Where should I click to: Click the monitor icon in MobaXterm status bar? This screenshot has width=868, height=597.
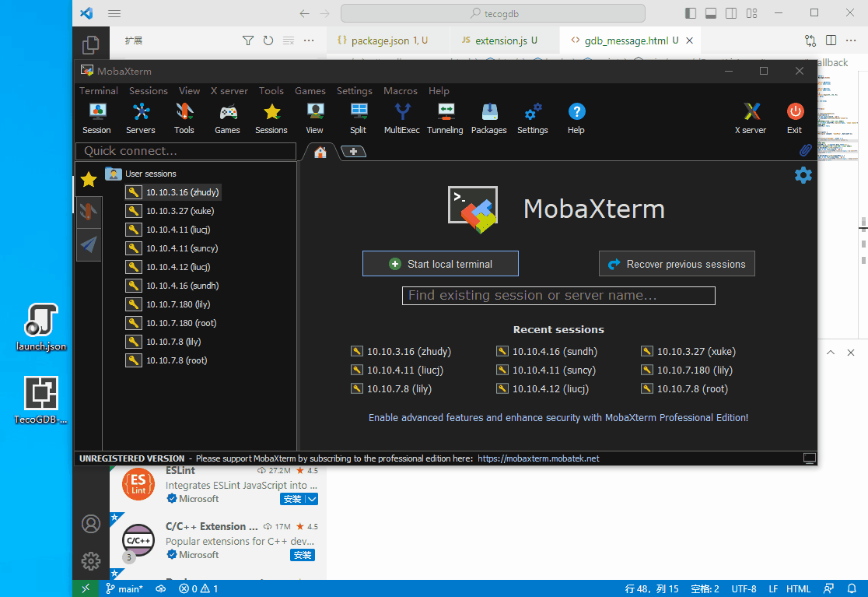point(810,458)
